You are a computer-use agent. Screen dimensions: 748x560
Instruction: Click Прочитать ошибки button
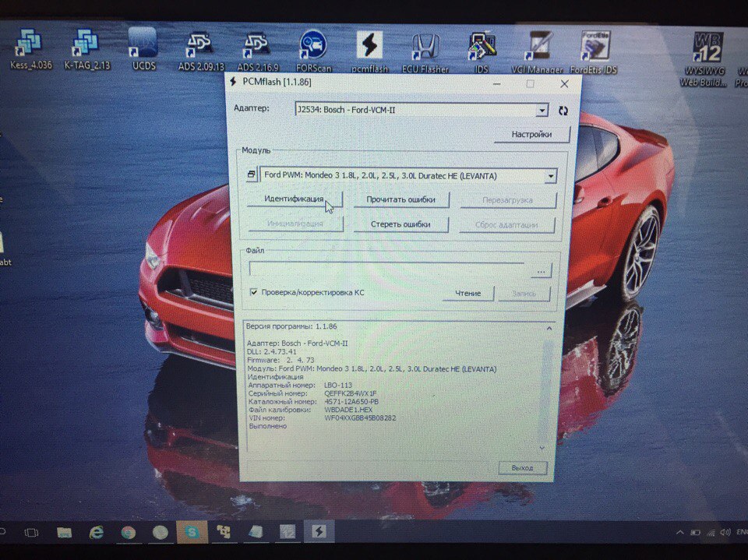400,199
